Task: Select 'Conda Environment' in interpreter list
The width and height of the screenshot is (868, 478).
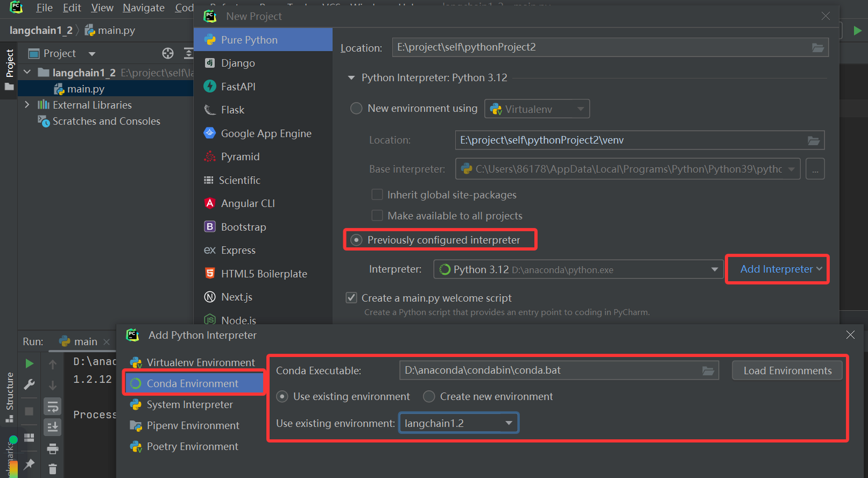Action: coord(195,384)
